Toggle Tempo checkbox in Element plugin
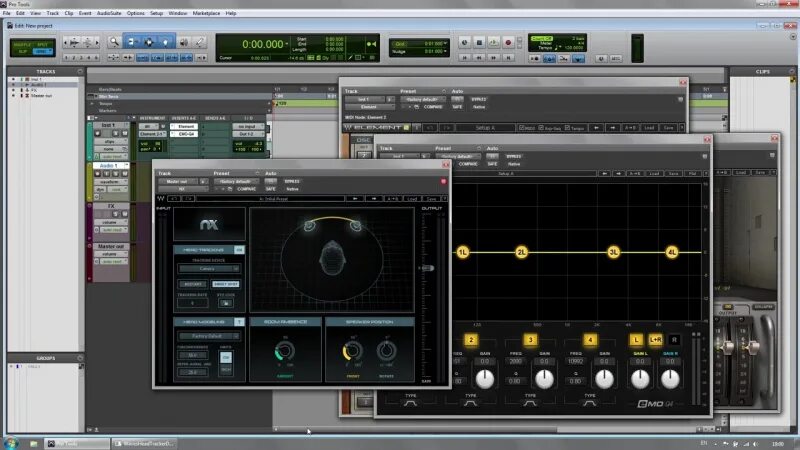Image resolution: width=800 pixels, height=450 pixels. pyautogui.click(x=567, y=128)
